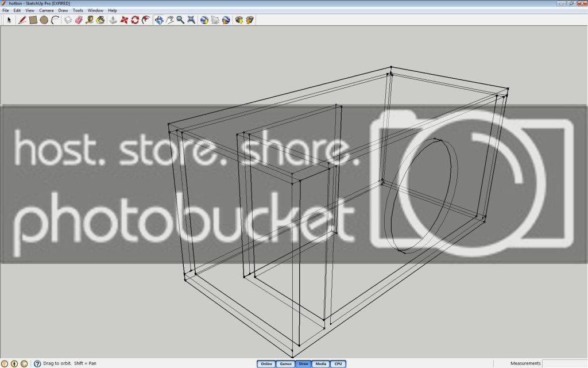Screen dimensions: 588x368
Task: Click the third round status bar icon
Action: [x=24, y=363]
